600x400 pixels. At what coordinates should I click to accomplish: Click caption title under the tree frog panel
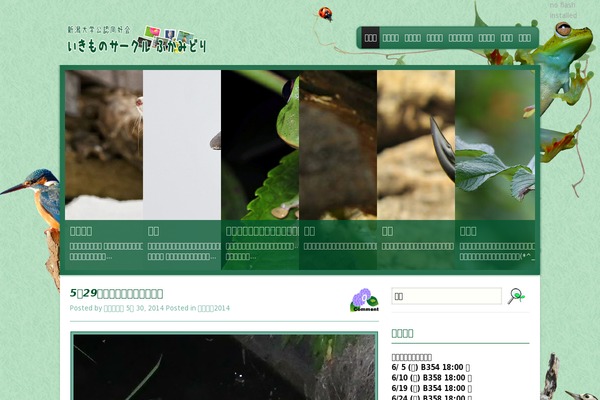[x=262, y=231]
